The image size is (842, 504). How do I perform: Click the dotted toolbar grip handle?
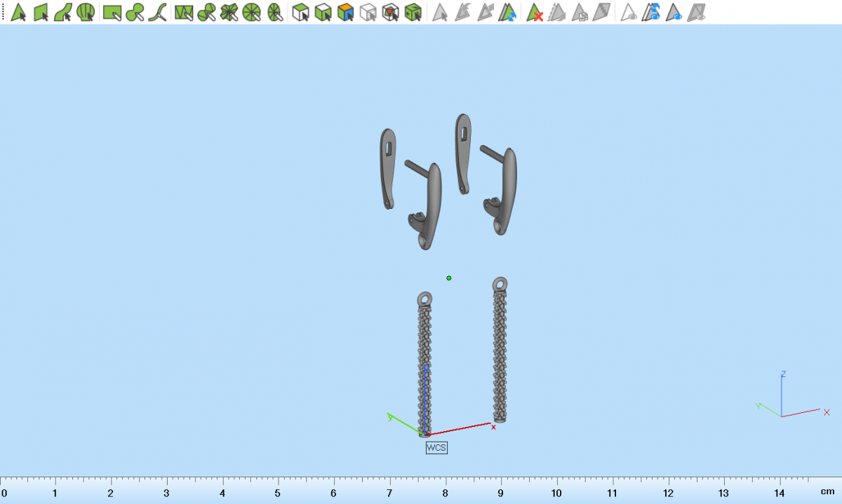4,12
